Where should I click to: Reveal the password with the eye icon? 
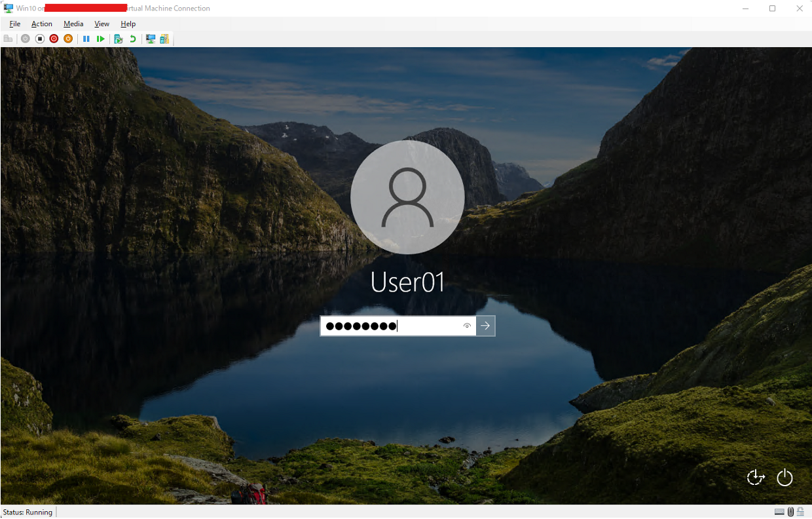coord(467,326)
